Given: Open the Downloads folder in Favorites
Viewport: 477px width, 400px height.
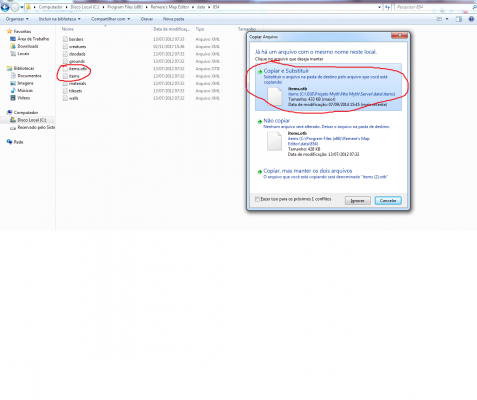Looking at the screenshot, I should [28, 46].
